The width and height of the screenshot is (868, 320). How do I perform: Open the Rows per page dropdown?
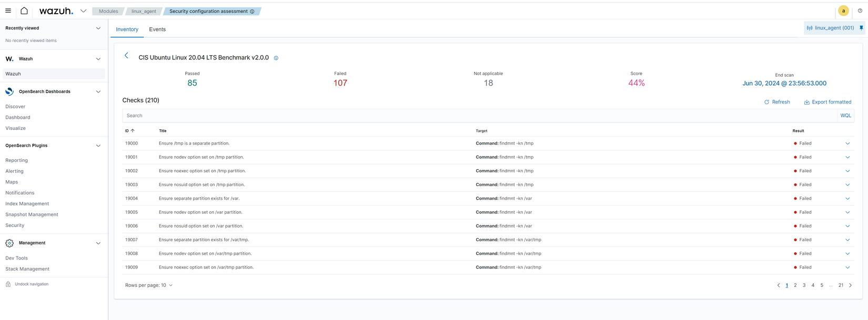click(149, 285)
